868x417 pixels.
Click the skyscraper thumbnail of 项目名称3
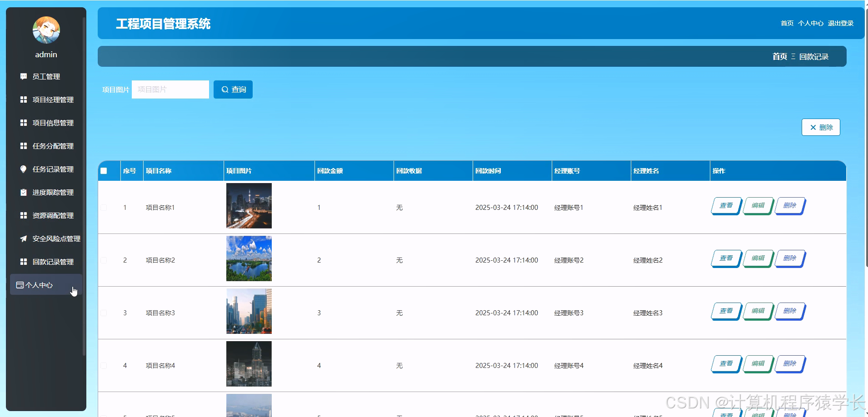point(249,311)
